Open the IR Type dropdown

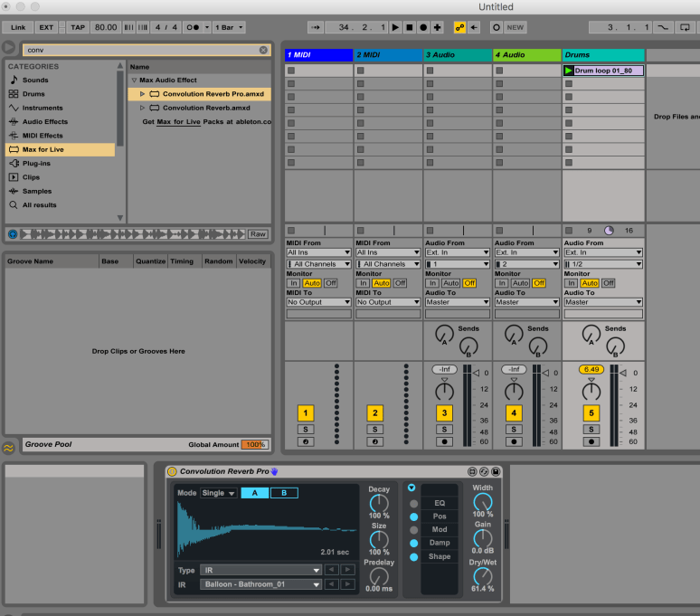[261, 570]
